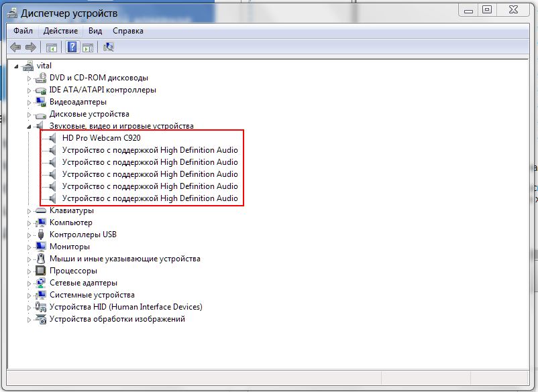
Task: Expand the Контроллеры USB node
Action: 29,235
